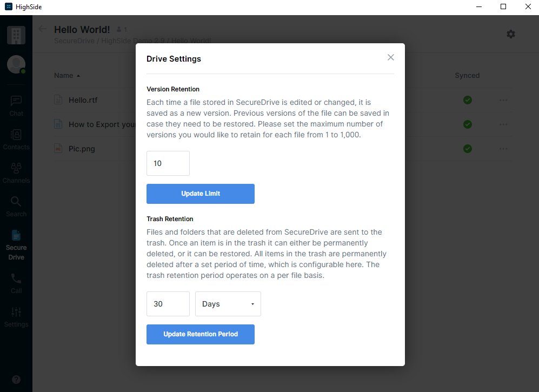The width and height of the screenshot is (539, 392).
Task: Open more options for Pic.png
Action: coord(503,149)
